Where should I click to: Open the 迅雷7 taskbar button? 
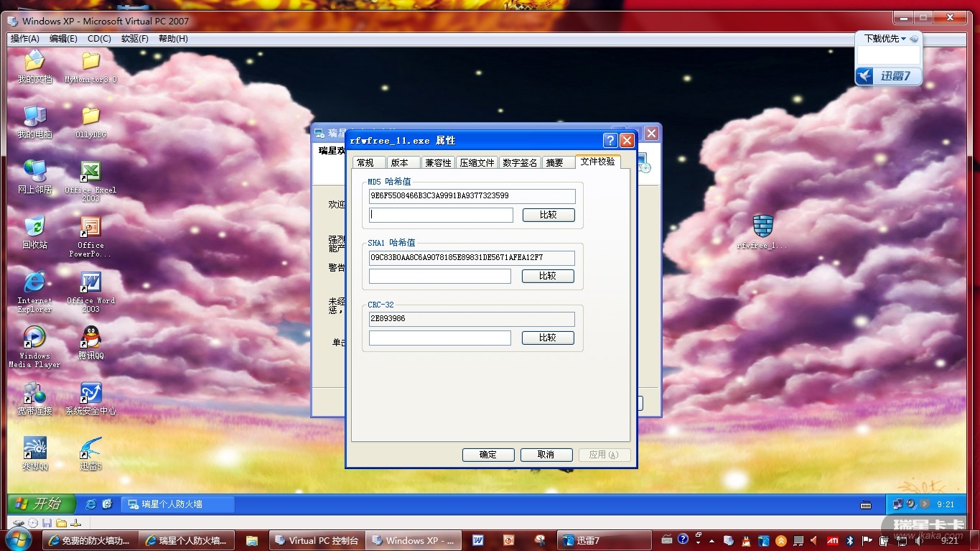[604, 540]
